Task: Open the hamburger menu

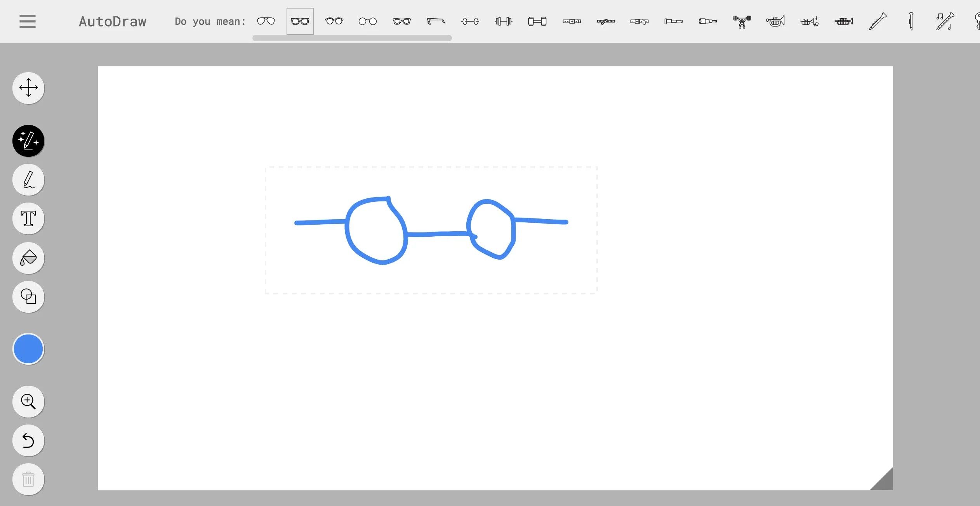Action: (27, 21)
